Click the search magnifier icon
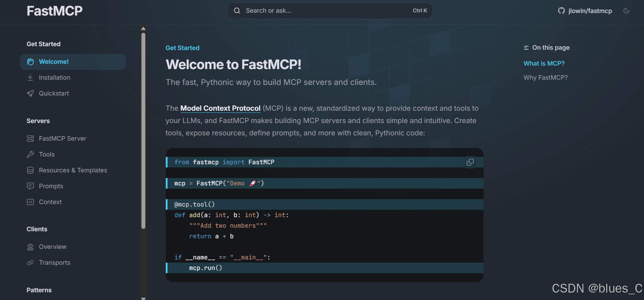Image resolution: width=644 pixels, height=300 pixels. click(x=237, y=11)
